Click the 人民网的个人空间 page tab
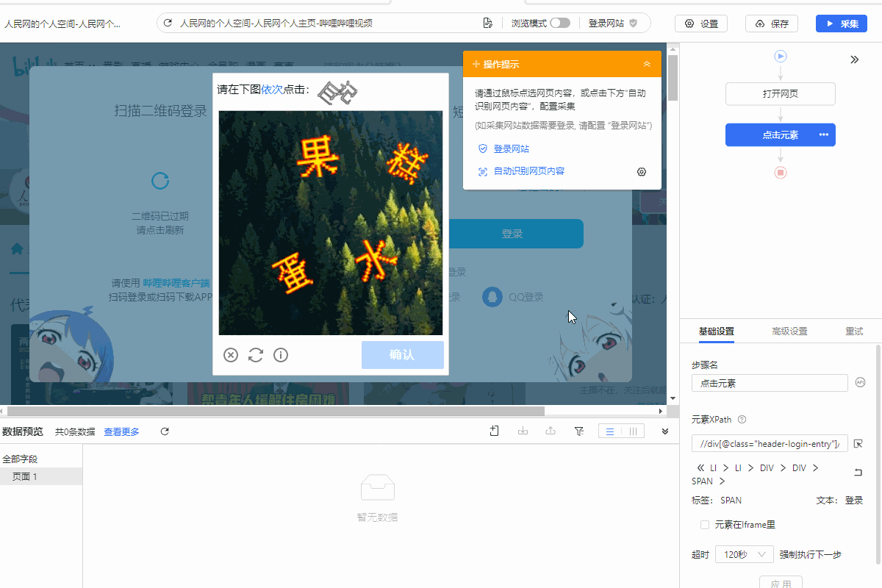The image size is (882, 588). point(62,24)
